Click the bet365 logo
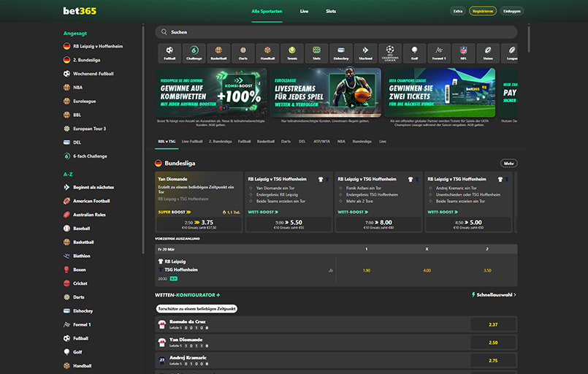The image size is (588, 374). (80, 11)
